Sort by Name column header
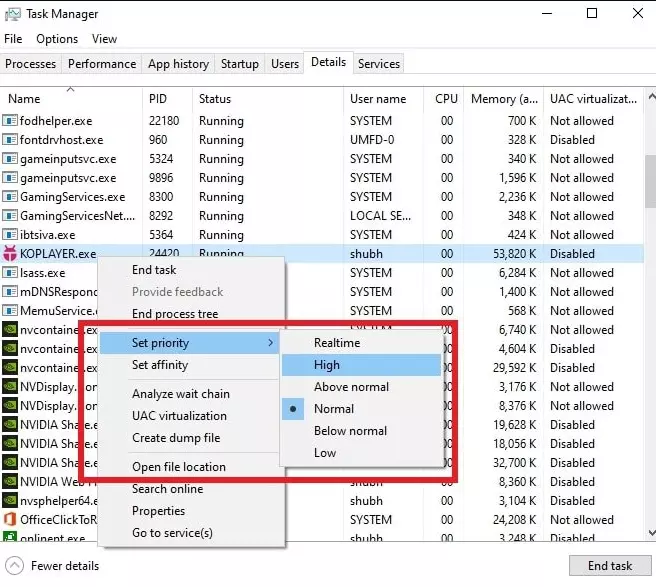The width and height of the screenshot is (656, 587). coord(71,99)
